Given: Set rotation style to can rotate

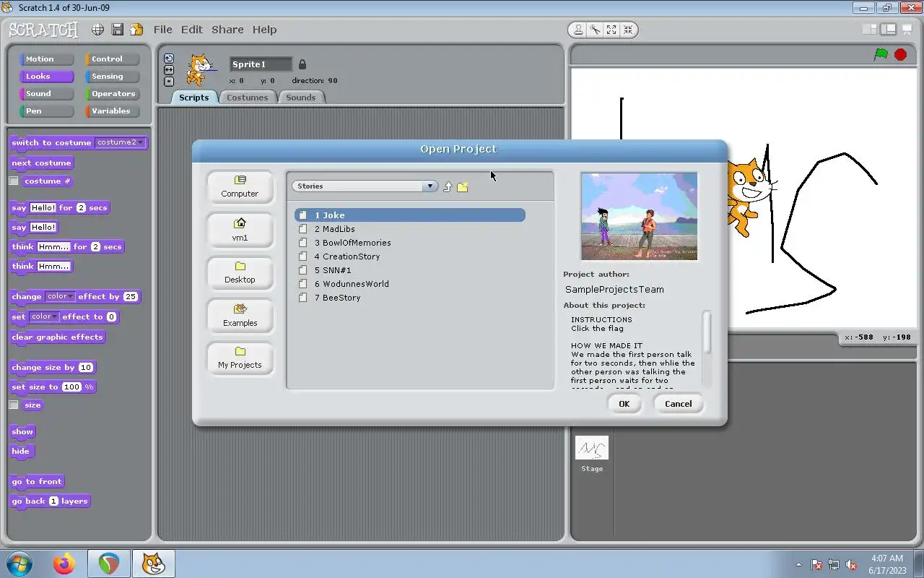Looking at the screenshot, I should click(169, 59).
